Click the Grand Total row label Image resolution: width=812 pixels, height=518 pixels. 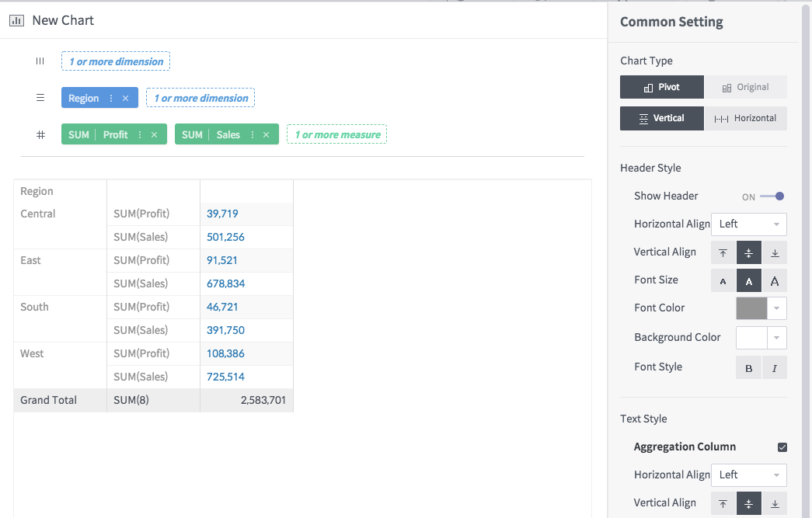pyautogui.click(x=49, y=400)
